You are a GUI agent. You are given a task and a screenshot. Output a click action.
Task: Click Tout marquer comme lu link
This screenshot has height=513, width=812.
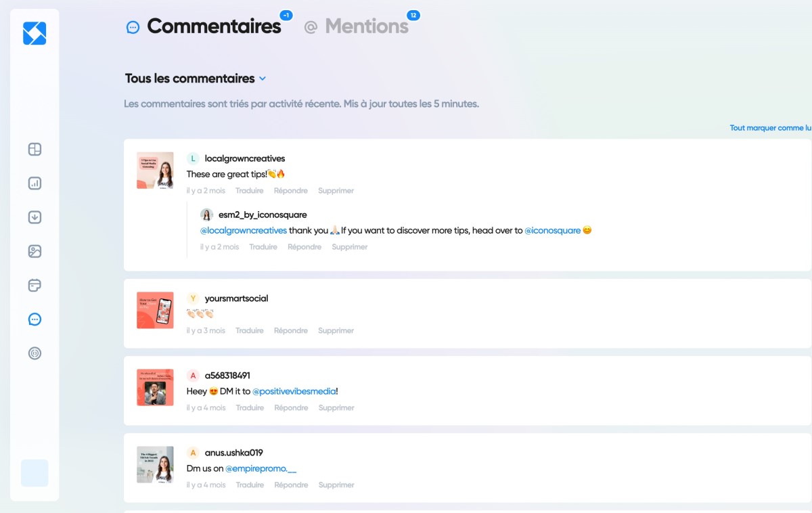click(771, 128)
